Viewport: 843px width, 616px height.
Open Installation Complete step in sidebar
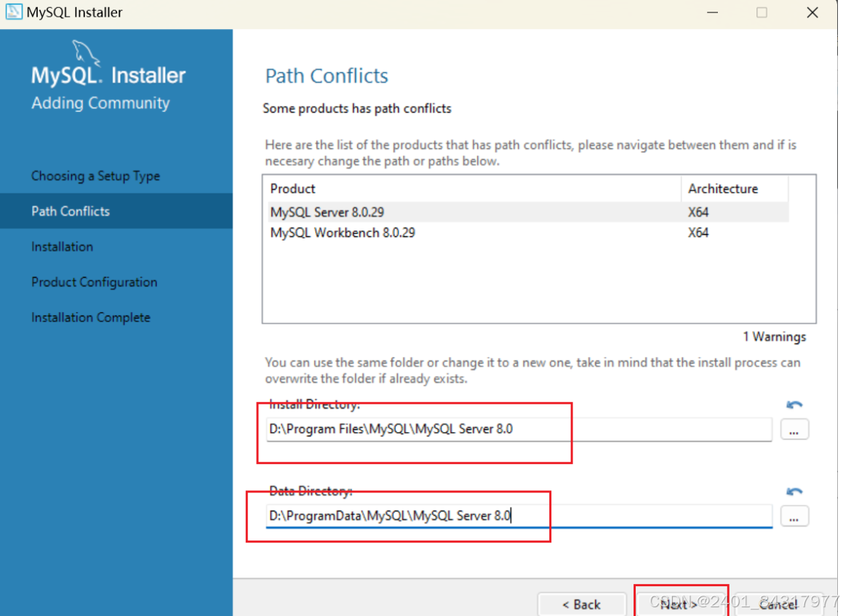coord(91,318)
